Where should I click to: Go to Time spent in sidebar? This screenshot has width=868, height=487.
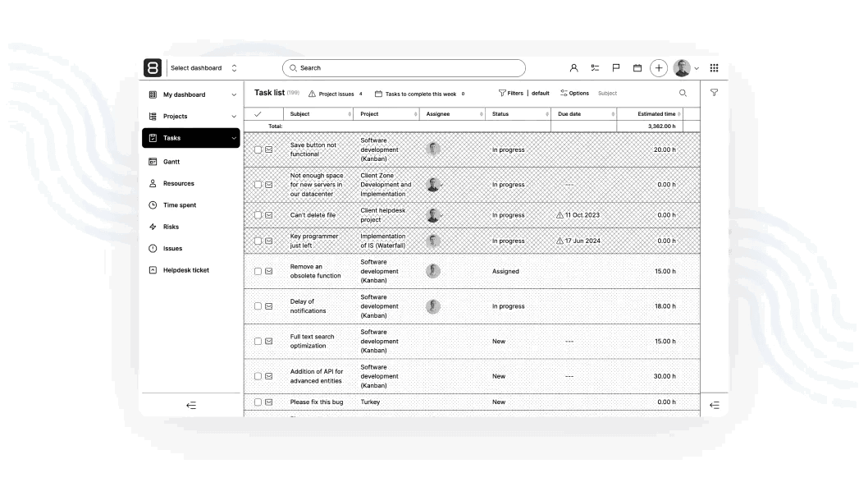tap(180, 205)
